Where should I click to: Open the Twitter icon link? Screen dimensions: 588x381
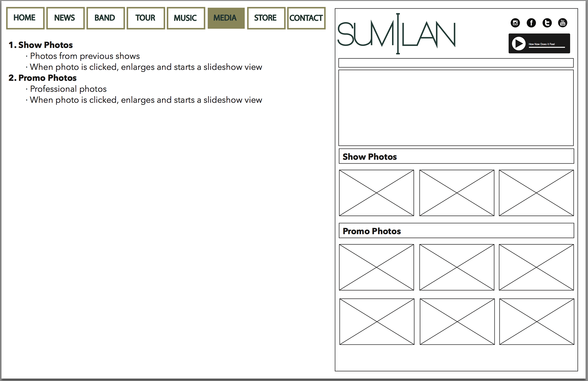tap(547, 23)
